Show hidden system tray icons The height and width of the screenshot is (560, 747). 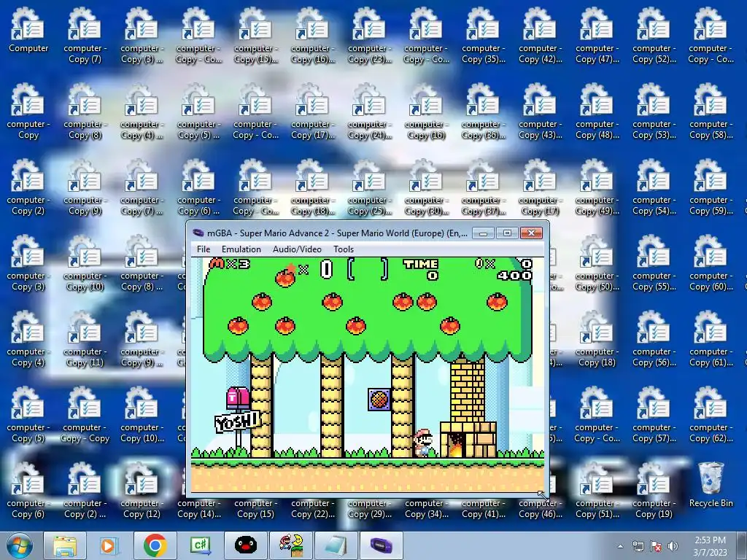(620, 546)
